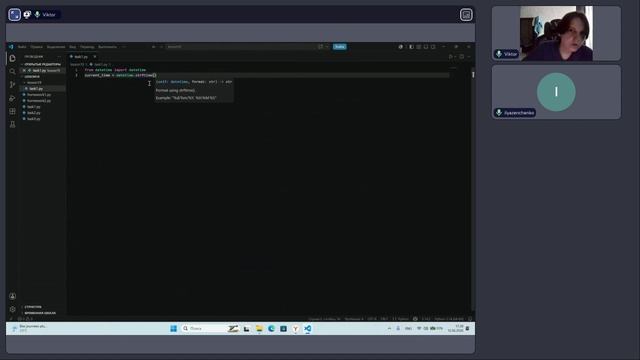Open the File menu in VS Code
Viewport: 640px width, 360px height.
pyautogui.click(x=22, y=47)
